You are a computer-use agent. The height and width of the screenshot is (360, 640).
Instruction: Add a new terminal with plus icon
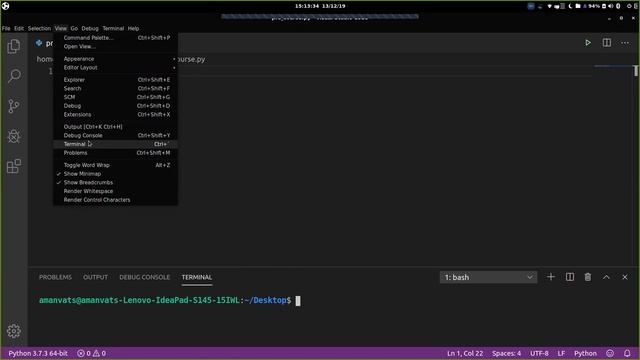pyautogui.click(x=551, y=277)
